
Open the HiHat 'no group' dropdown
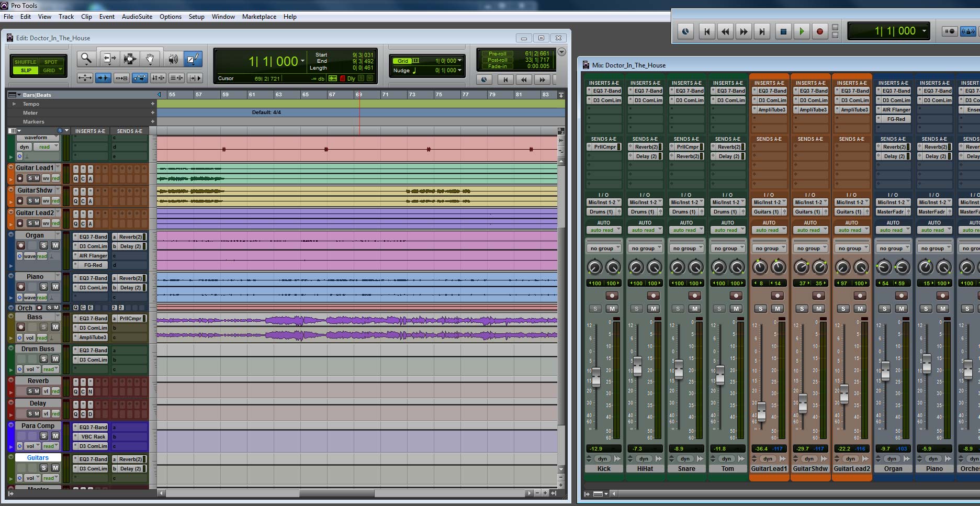point(645,249)
